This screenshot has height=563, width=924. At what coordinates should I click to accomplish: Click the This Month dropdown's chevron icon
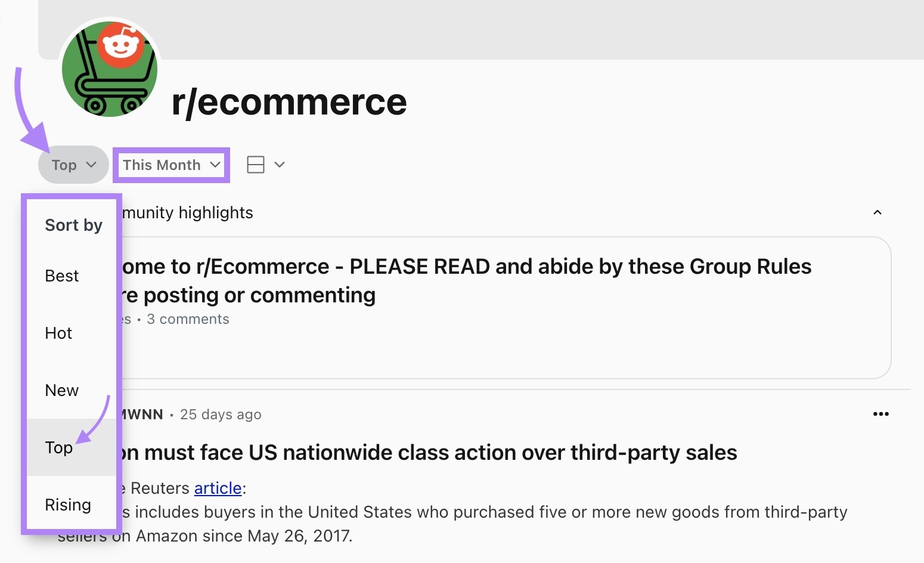pos(215,165)
